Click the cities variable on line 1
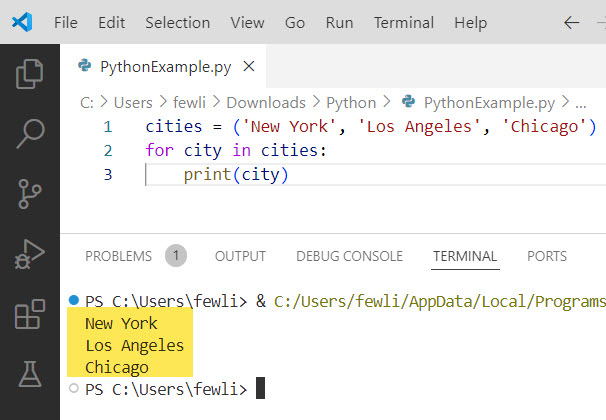The width and height of the screenshot is (606, 420). 174,127
